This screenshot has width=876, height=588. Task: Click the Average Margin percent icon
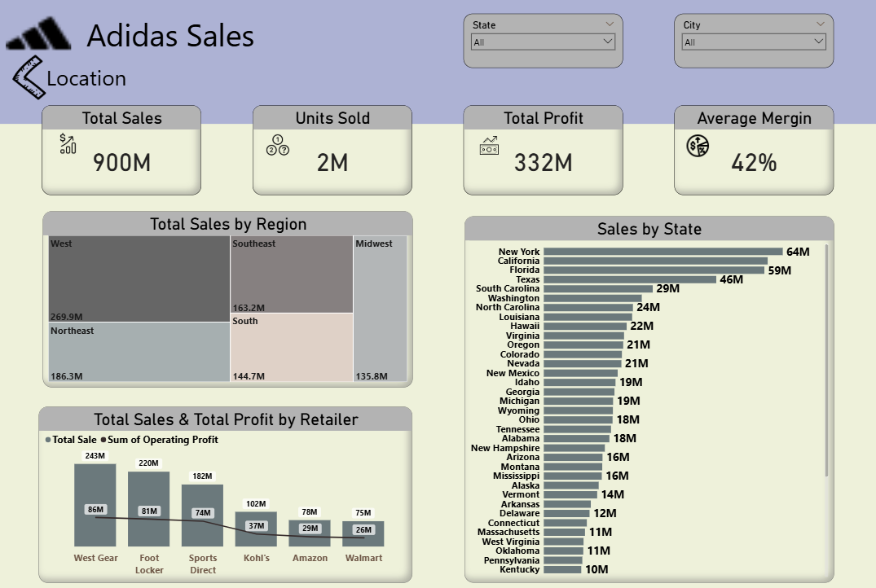pos(698,146)
